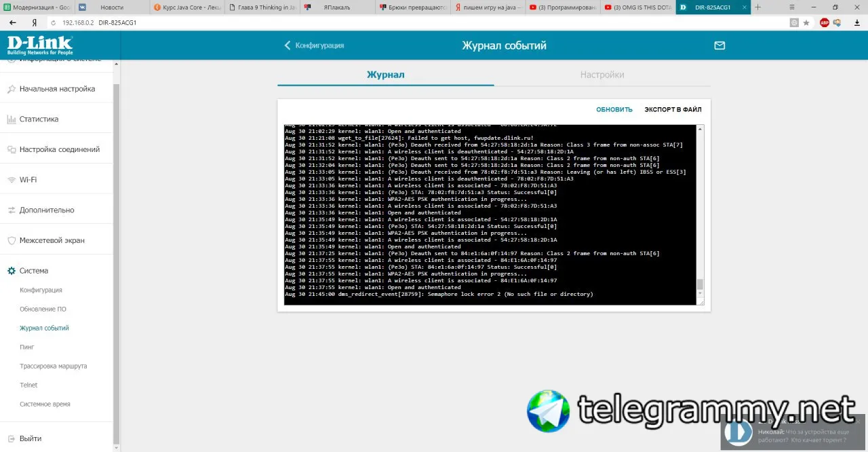Screen dimensions: 868x452
Task: Switch to the Новости browser tab
Action: click(112, 7)
